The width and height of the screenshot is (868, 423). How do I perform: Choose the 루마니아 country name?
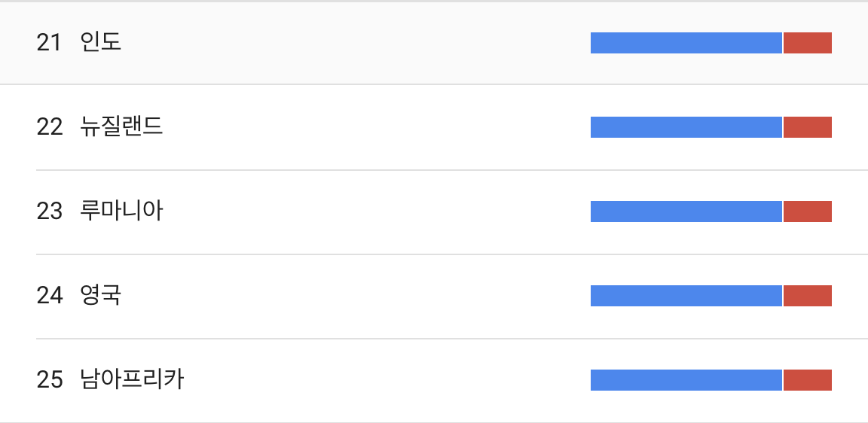click(x=121, y=211)
